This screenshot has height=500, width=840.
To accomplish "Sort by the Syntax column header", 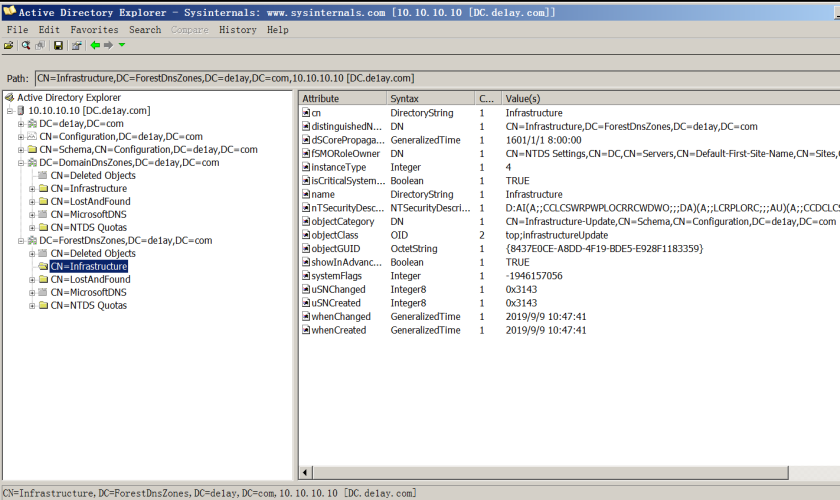I will [431, 99].
